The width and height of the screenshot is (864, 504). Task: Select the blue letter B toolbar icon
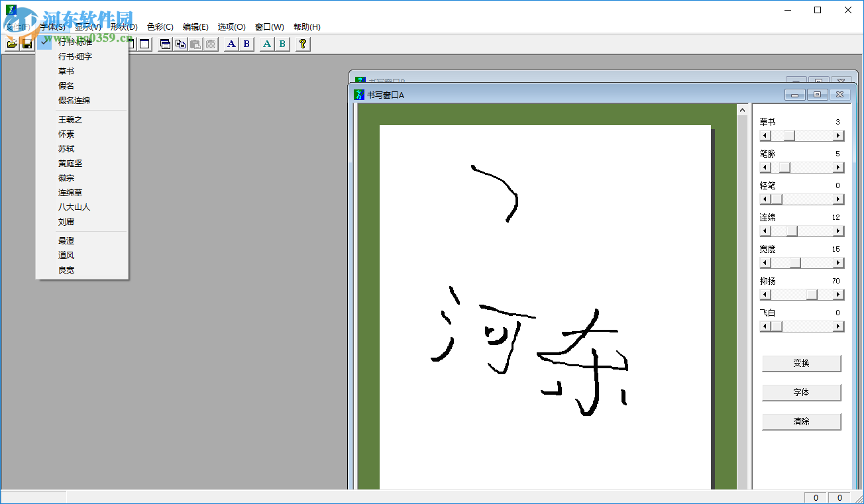[x=246, y=44]
